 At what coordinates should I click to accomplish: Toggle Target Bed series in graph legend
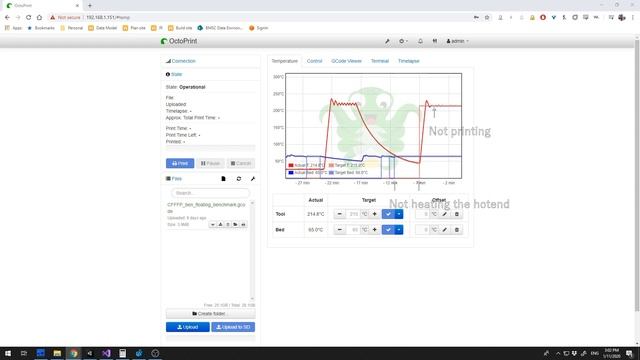349,173
